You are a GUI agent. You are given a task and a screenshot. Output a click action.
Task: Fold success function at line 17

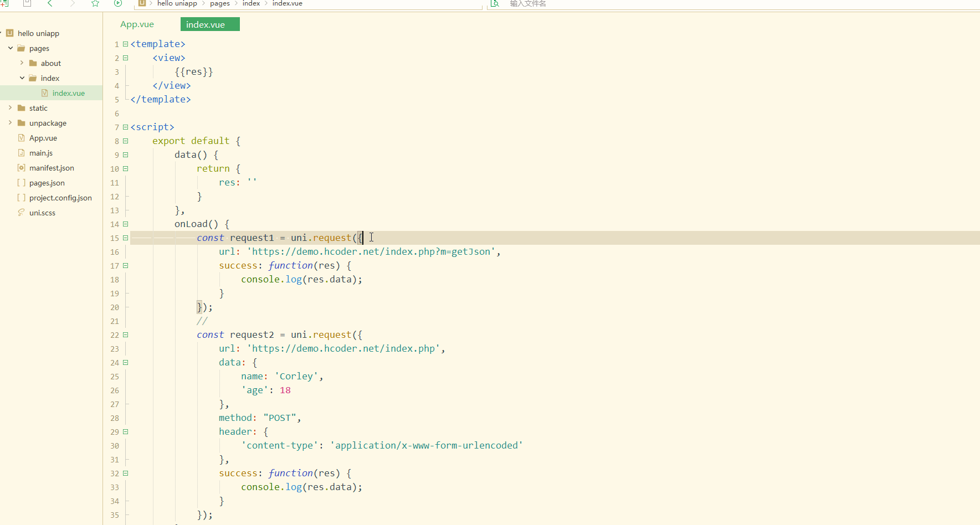pyautogui.click(x=126, y=266)
